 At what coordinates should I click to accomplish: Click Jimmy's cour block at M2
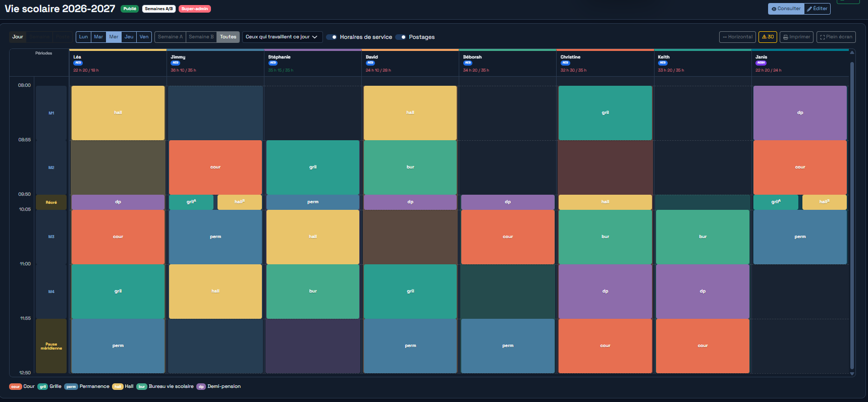[215, 167]
